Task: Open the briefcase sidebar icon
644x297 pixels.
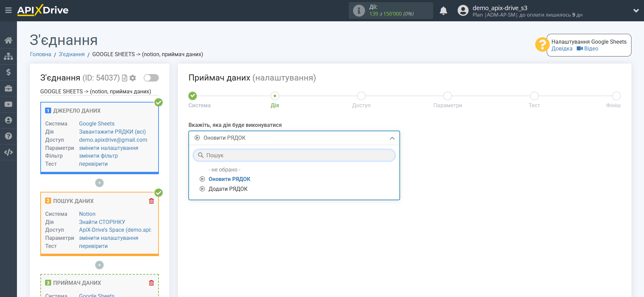Action: click(8, 88)
